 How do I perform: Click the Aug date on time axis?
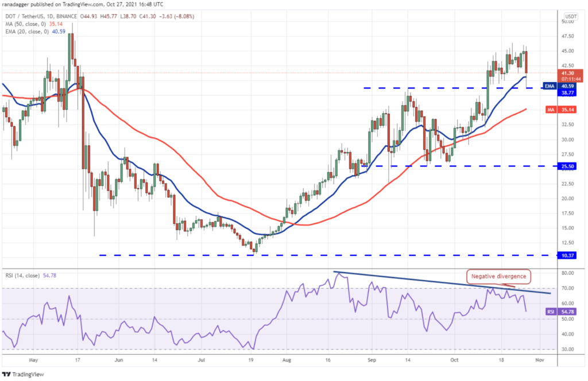tap(287, 360)
